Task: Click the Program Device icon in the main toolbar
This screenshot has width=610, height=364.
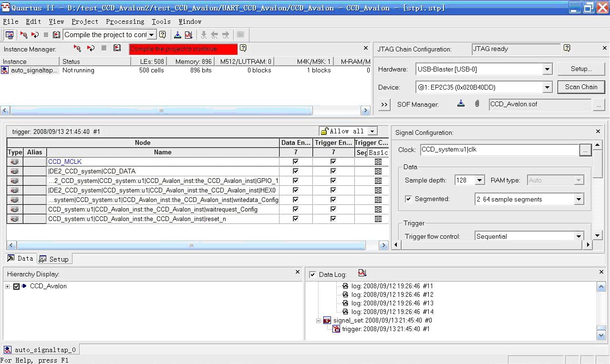Action: 177,35
